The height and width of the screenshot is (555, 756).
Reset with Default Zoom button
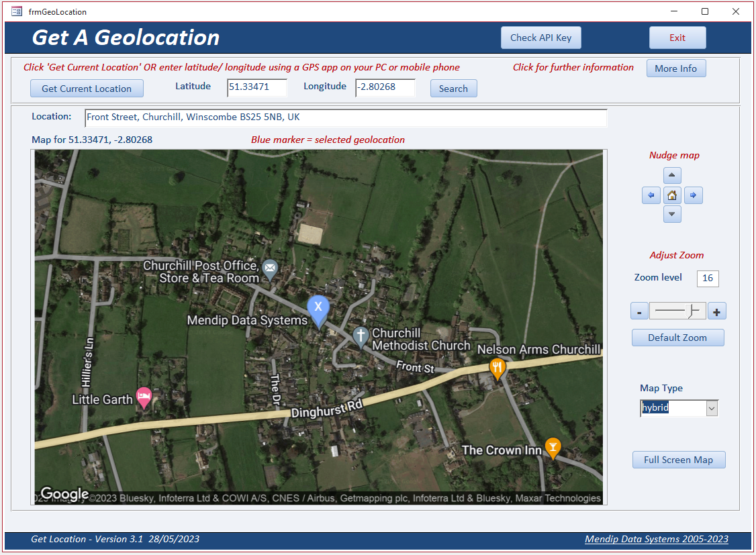(678, 338)
